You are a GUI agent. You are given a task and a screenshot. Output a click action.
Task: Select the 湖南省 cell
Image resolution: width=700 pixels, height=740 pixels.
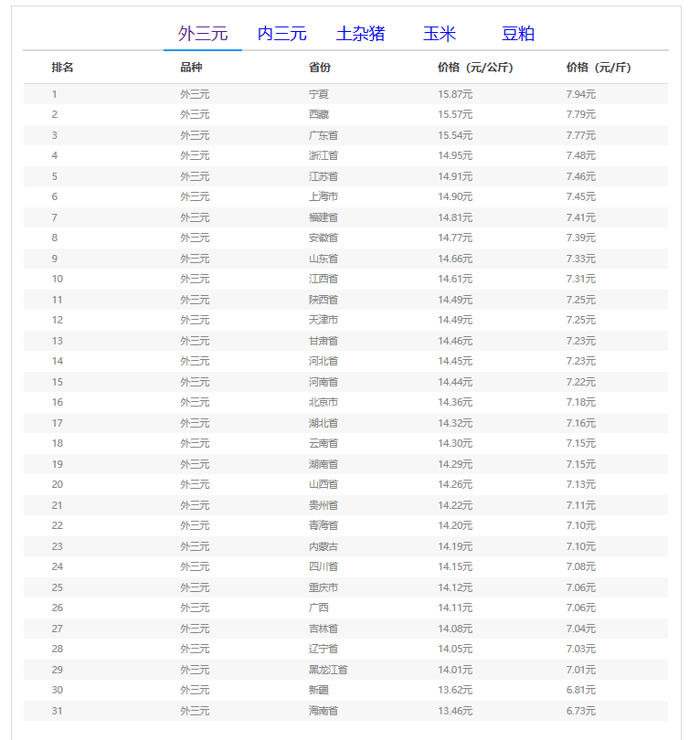click(323, 464)
